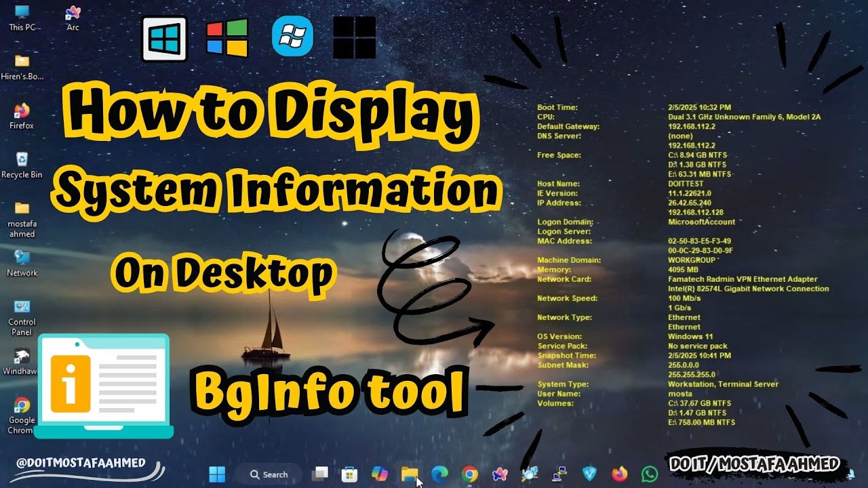This screenshot has width=868, height=488.
Task: Click "Workstation, Terminal Server" system type value
Action: (723, 384)
